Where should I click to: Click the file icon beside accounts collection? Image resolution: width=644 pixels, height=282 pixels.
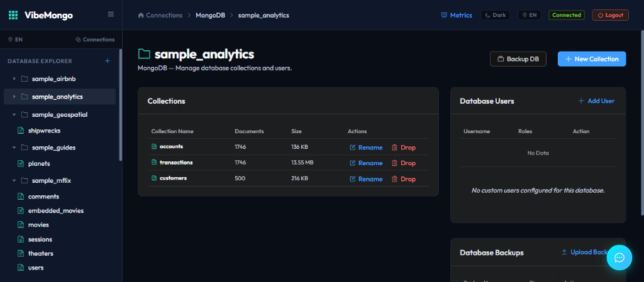155,146
